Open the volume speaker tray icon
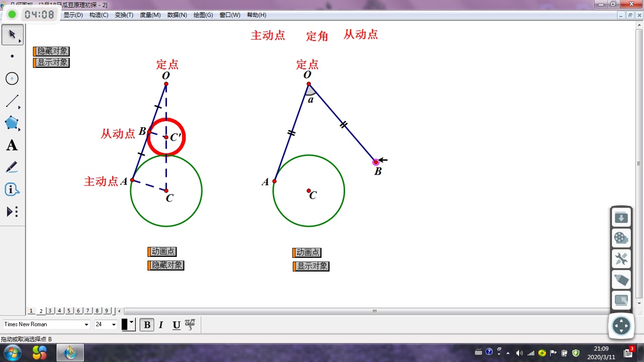The image size is (644, 362). [519, 352]
